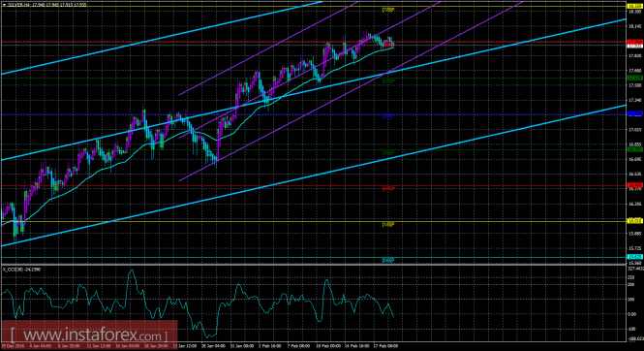Select the lower red price label on scale
Image resolution: width=644 pixels, height=351 pixels.
coord(635,186)
